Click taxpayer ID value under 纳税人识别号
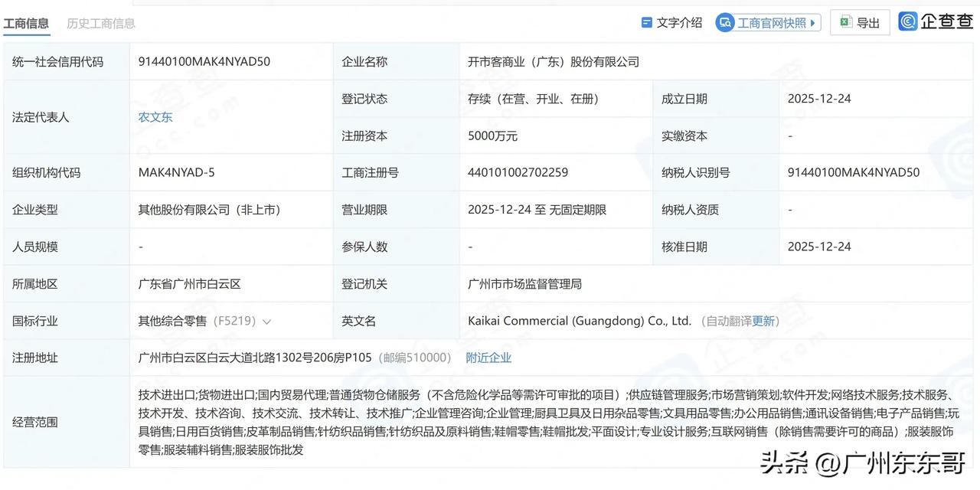The width and height of the screenshot is (980, 490). point(854,172)
